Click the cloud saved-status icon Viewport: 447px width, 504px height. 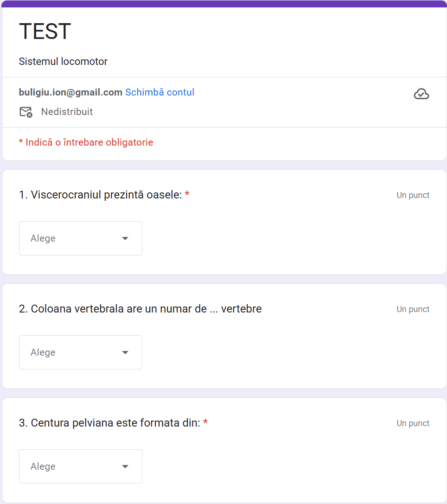point(421,94)
